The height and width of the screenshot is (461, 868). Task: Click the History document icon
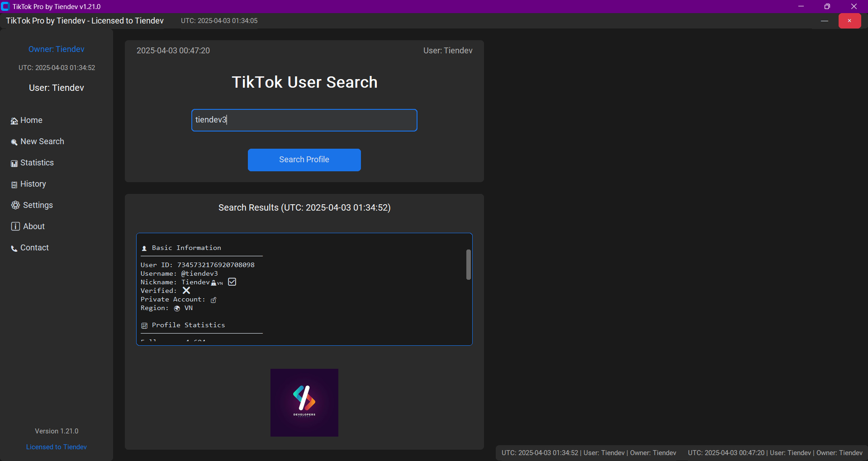click(x=14, y=184)
